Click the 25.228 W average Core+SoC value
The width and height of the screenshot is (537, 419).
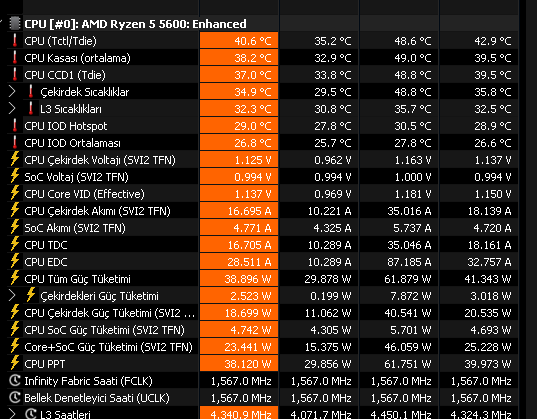[x=488, y=347]
